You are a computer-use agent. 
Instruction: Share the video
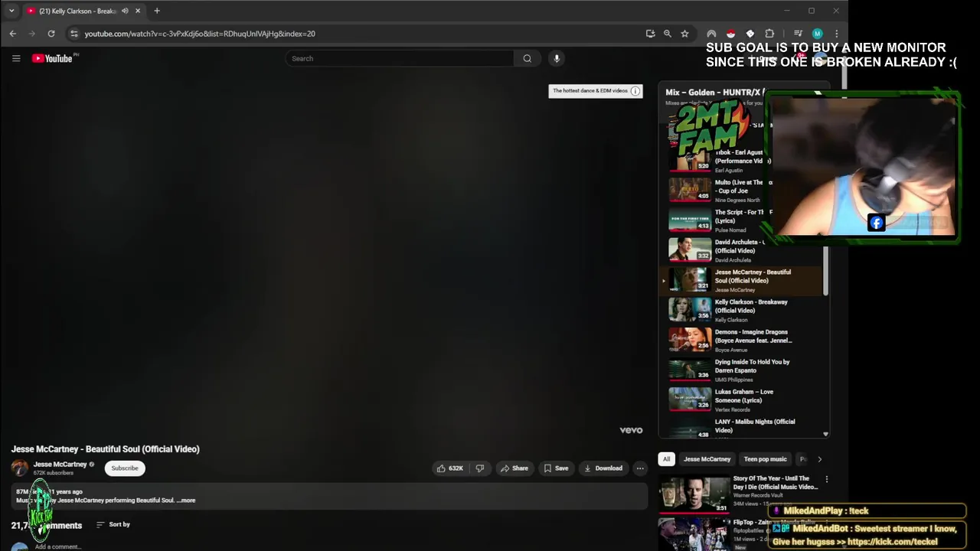pyautogui.click(x=514, y=468)
